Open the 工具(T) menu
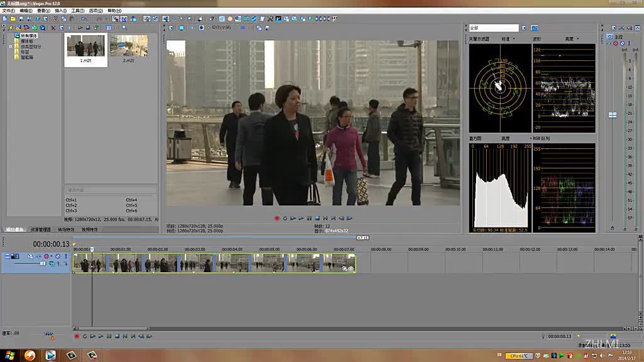The image size is (644, 362). point(77,11)
